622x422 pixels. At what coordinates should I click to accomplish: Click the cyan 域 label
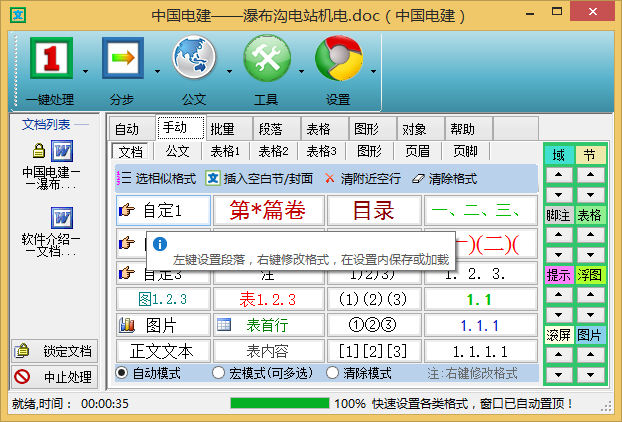pyautogui.click(x=559, y=155)
